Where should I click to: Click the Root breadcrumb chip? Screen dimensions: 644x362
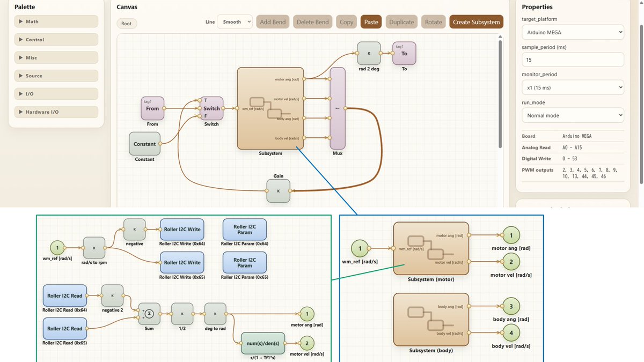coord(126,24)
